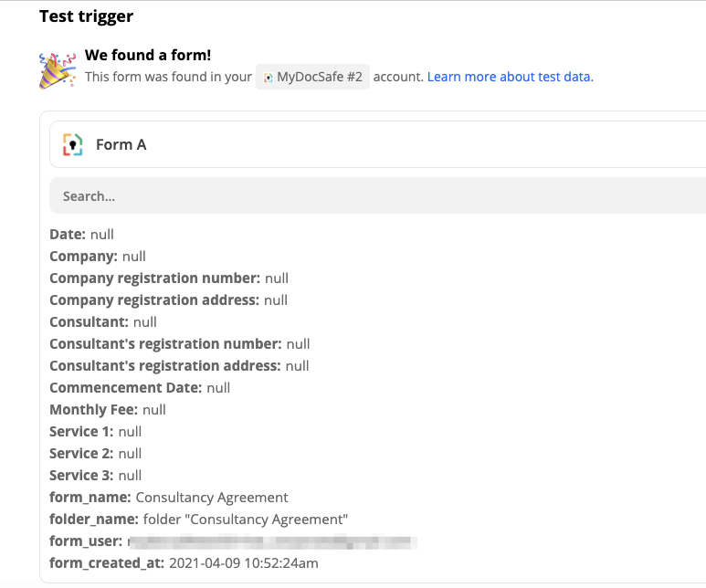Click the party popper celebration icon
This screenshot has width=706, height=588.
57,69
